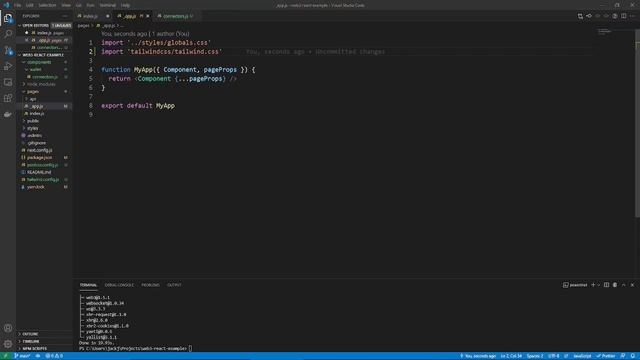The width and height of the screenshot is (640, 360).
Task: Click sync changes icon in status bar
Action: pos(38,356)
